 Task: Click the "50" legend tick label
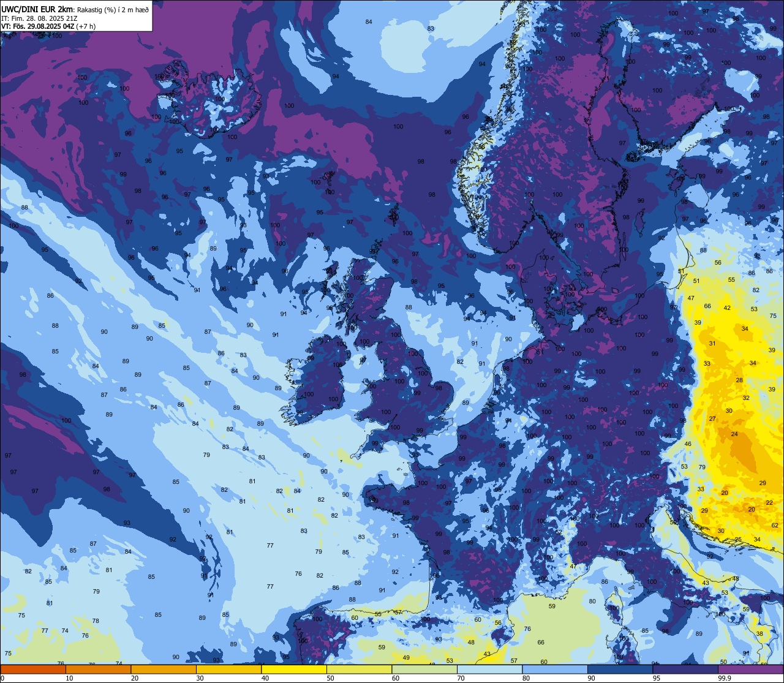[x=330, y=678]
